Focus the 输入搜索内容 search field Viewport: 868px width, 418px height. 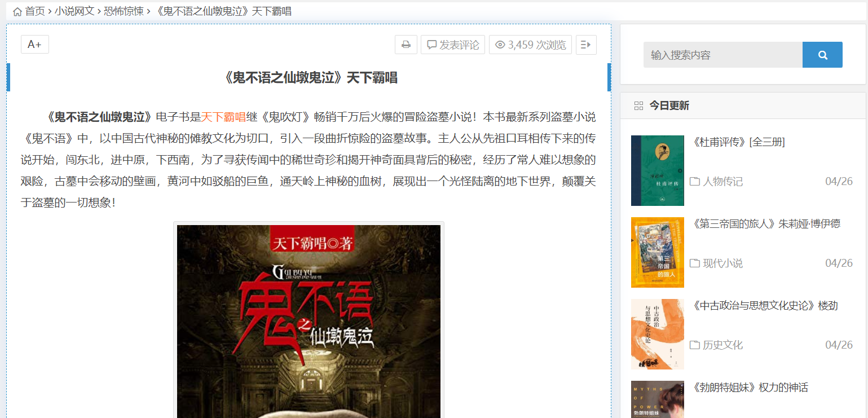[723, 55]
